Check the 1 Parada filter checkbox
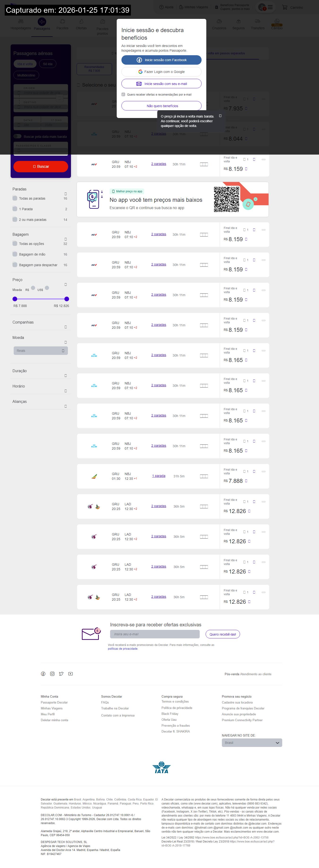319x868 pixels. click(15, 209)
